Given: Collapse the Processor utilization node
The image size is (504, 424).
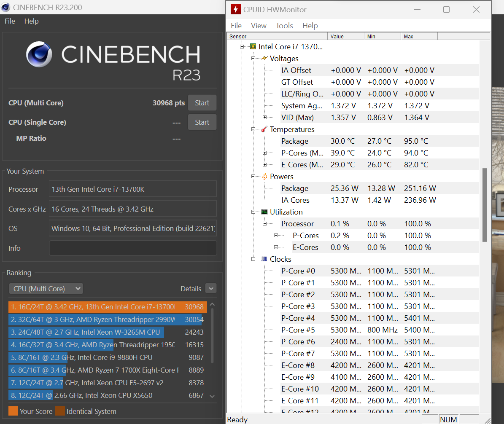Looking at the screenshot, I should coord(264,223).
